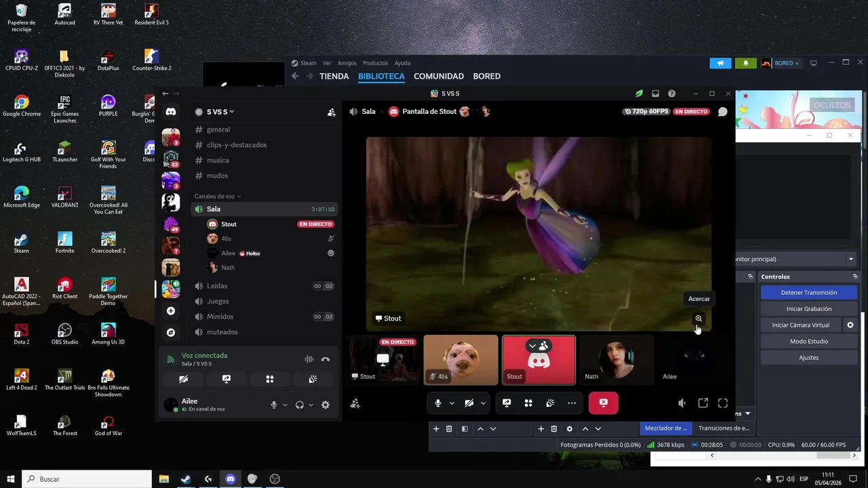
Task: Pop out the stream window
Action: pos(703,403)
